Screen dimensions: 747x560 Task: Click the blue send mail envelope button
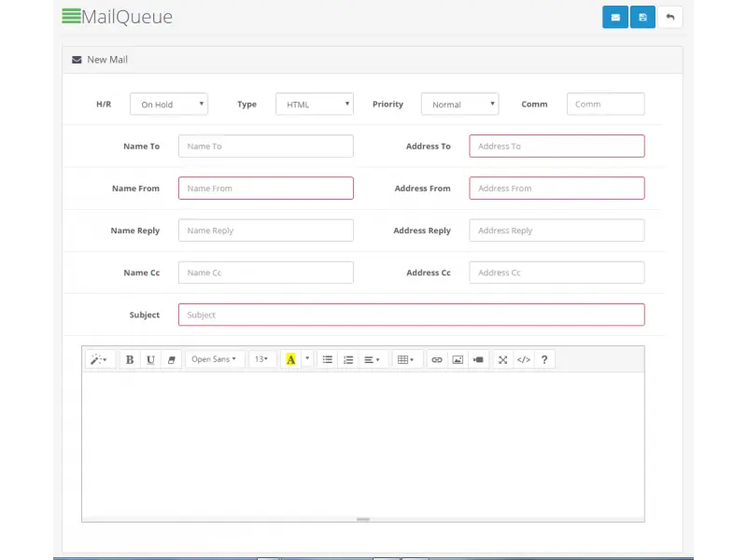[615, 17]
